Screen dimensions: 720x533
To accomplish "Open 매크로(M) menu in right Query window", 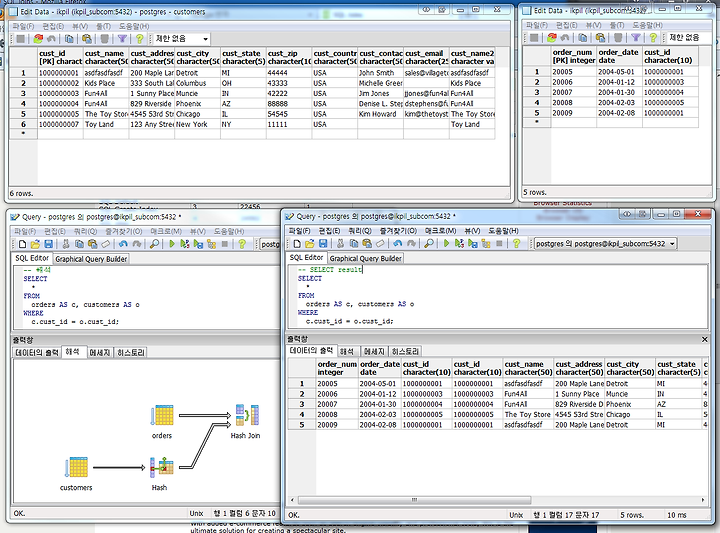I will coord(440,230).
